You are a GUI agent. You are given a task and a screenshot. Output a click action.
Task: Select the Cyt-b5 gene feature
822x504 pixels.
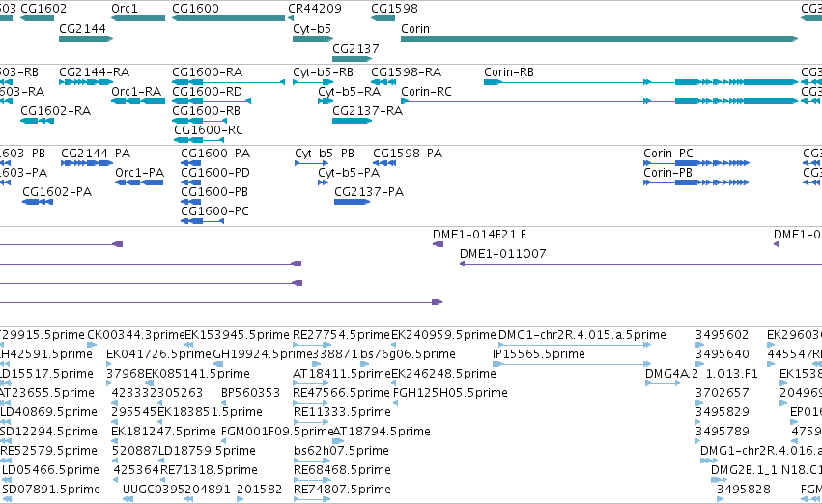[313, 39]
